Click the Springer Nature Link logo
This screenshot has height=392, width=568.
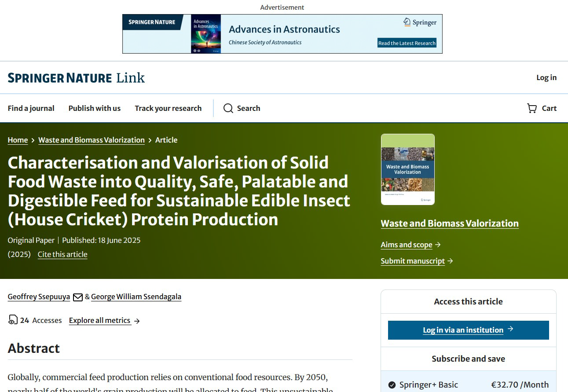(x=76, y=78)
